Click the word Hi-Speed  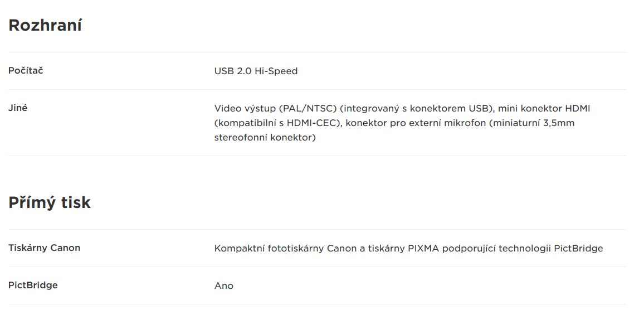[x=276, y=71]
